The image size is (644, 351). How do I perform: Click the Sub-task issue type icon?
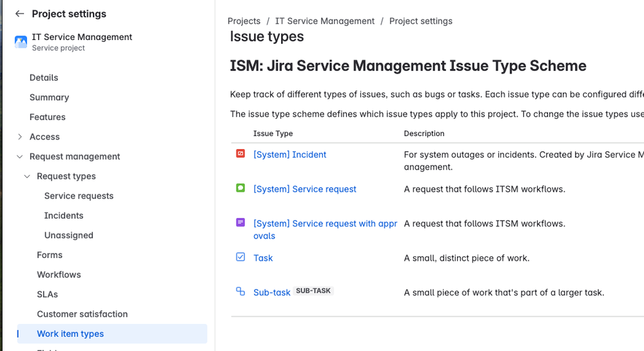click(x=240, y=292)
